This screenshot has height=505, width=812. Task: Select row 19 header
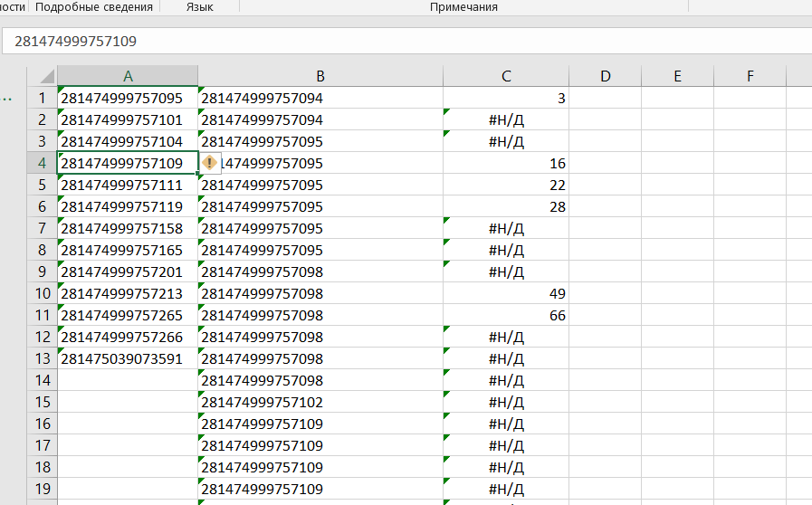(42, 489)
